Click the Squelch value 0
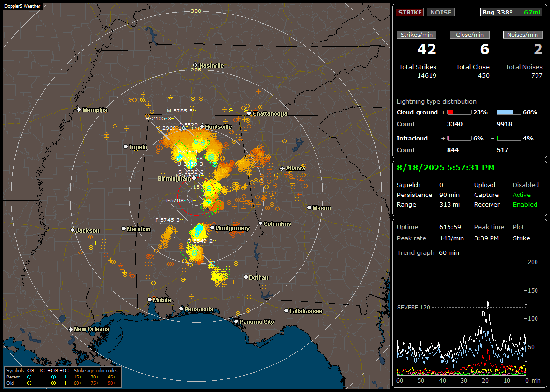This screenshot has height=392, width=550. tap(441, 185)
